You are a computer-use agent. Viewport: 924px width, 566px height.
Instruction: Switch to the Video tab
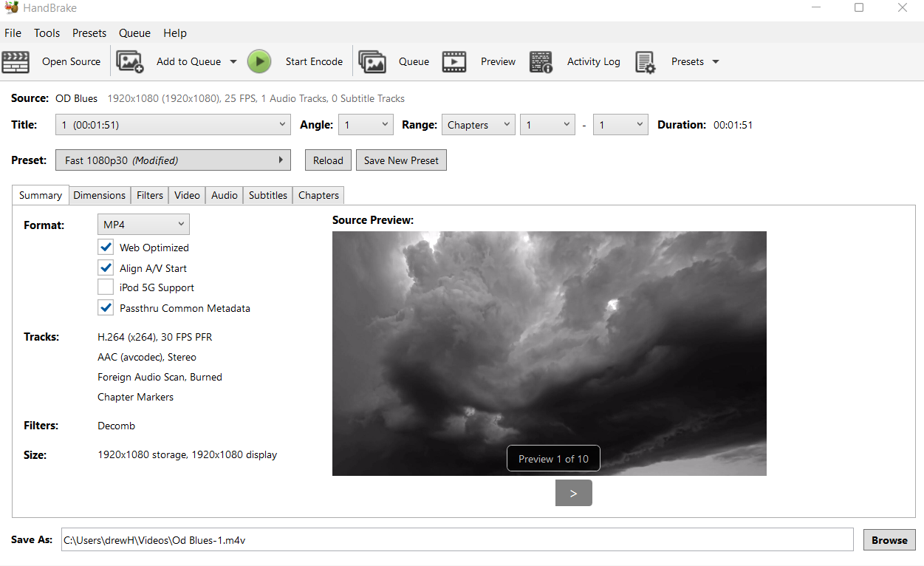187,195
